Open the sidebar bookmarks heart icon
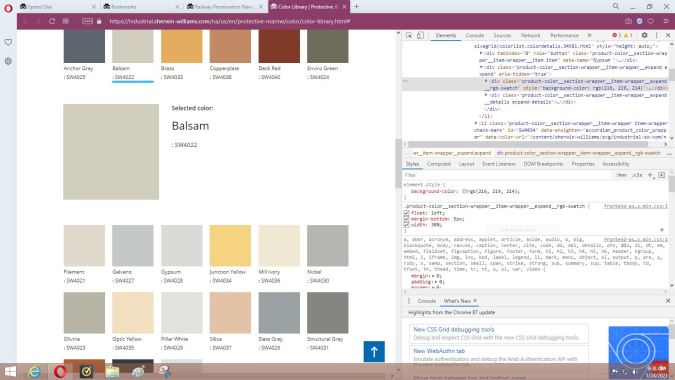The image size is (675, 380). (x=8, y=42)
